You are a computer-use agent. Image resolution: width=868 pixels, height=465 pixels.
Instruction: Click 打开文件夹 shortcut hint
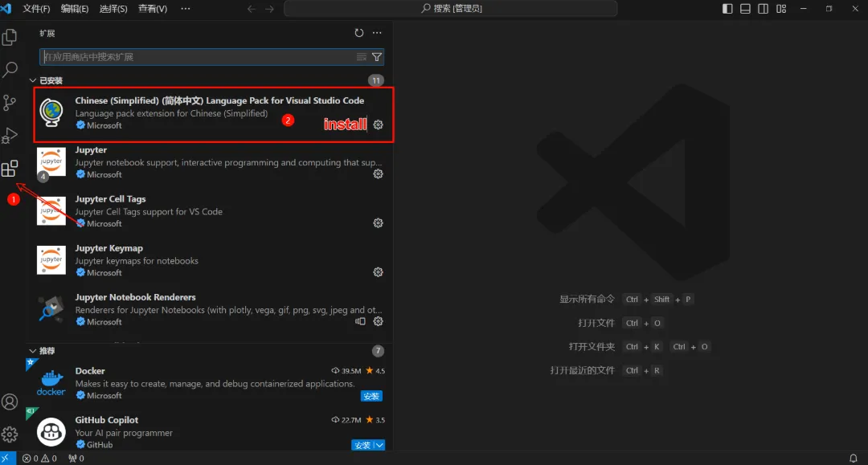point(592,347)
